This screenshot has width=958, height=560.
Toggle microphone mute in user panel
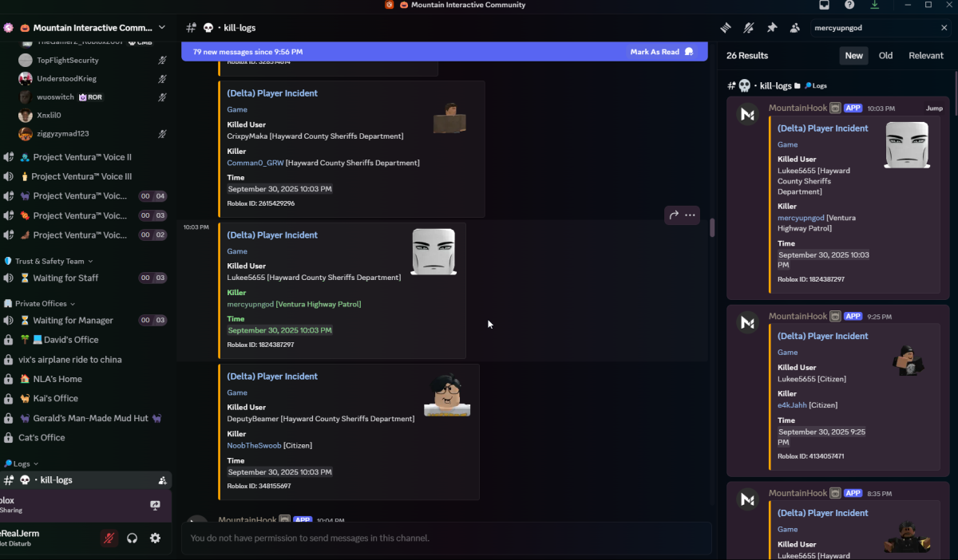coord(109,538)
